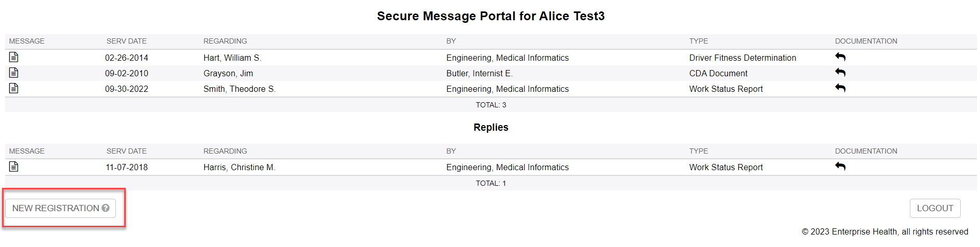Click MESSAGE header in top table
The image size is (980, 247).
(x=27, y=41)
